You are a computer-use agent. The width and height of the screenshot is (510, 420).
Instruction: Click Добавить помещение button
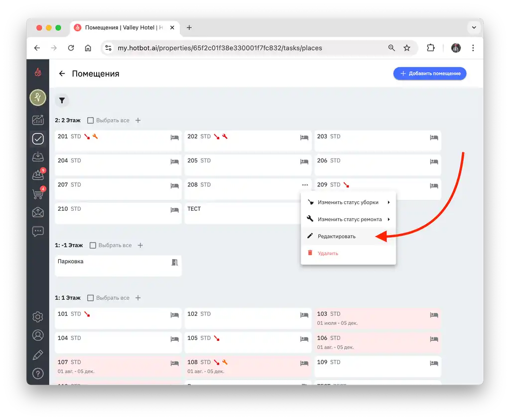[430, 74]
